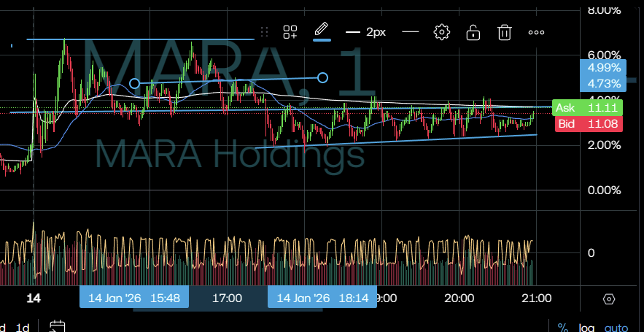Select the 1d time range

tap(23, 328)
